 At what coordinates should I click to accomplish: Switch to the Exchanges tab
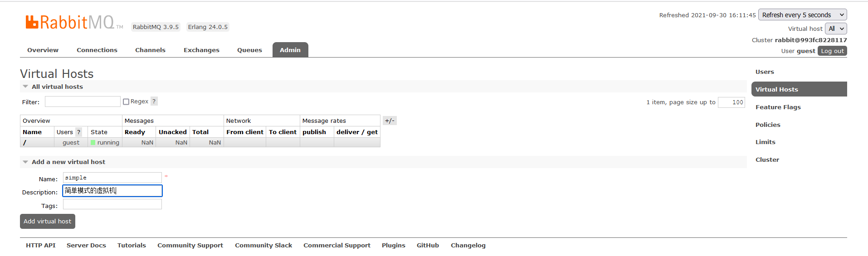201,50
